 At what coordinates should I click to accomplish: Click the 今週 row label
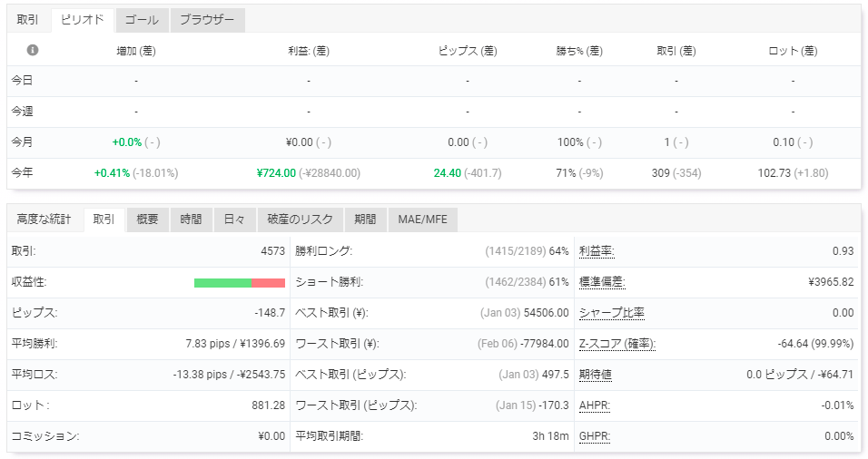[22, 112]
